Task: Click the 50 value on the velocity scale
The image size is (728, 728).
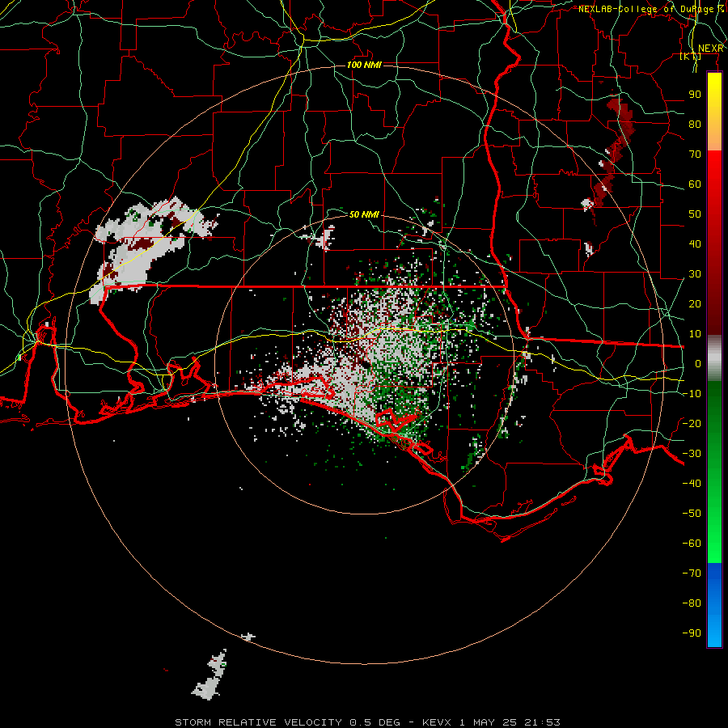Action: 695,214
